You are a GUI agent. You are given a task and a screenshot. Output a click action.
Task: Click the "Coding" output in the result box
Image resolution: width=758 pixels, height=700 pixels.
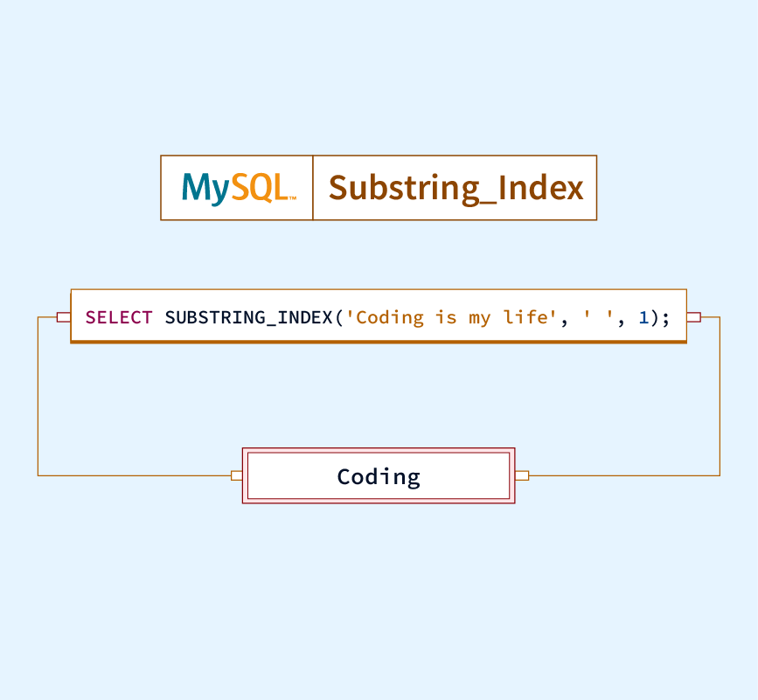pos(379,476)
